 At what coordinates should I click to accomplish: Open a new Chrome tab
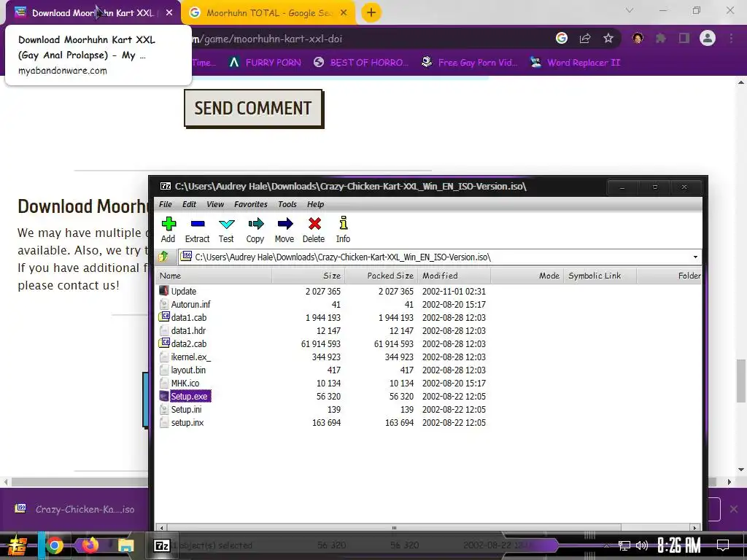(371, 13)
